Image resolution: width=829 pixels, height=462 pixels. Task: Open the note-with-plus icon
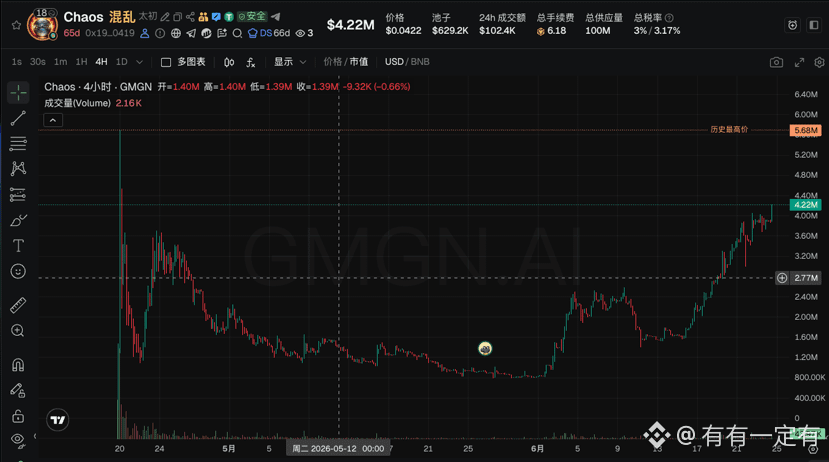point(222,33)
